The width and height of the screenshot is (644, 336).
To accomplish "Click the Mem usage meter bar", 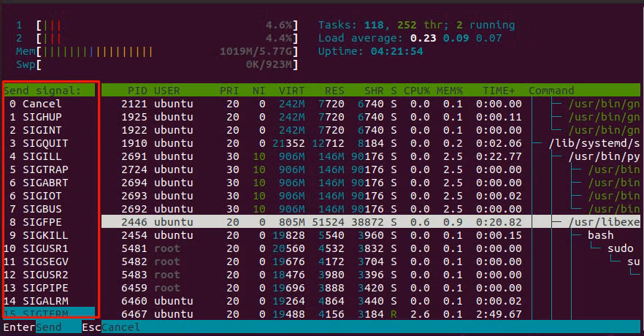I will pos(157,51).
